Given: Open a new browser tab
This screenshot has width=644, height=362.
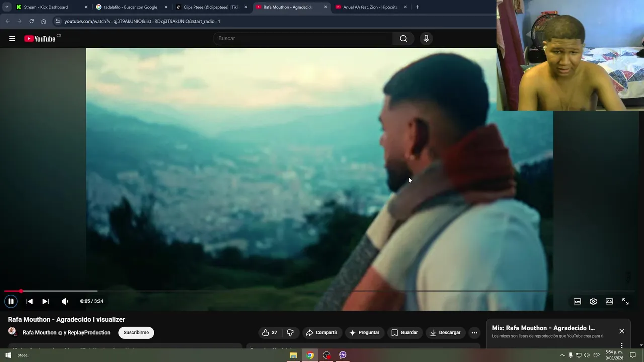Looking at the screenshot, I should click(417, 7).
